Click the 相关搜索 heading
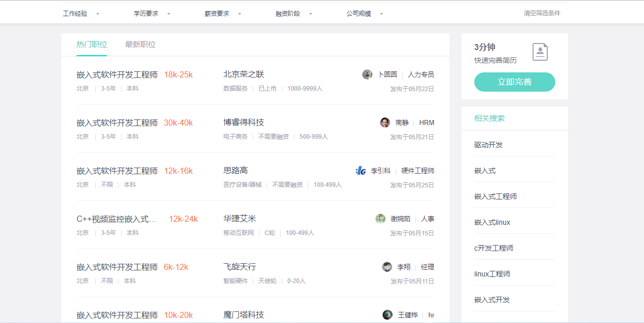Screen dimensions: 644x323 [x=489, y=118]
